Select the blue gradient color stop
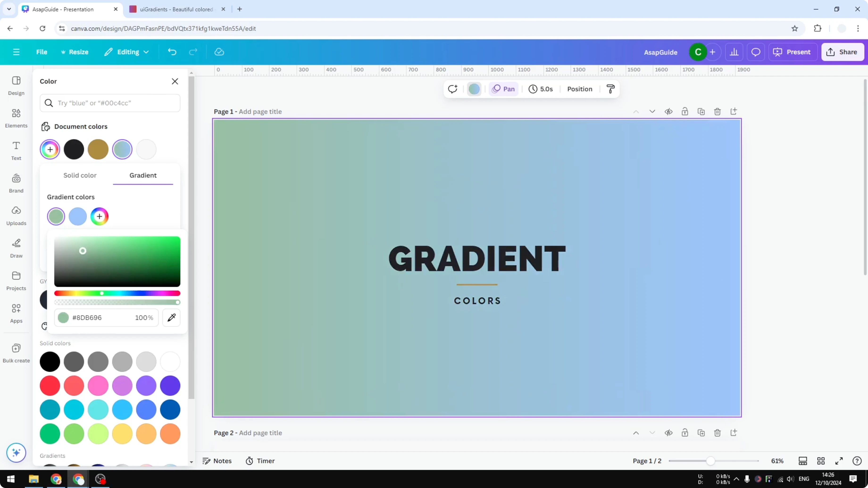The height and width of the screenshot is (488, 868). (x=78, y=217)
